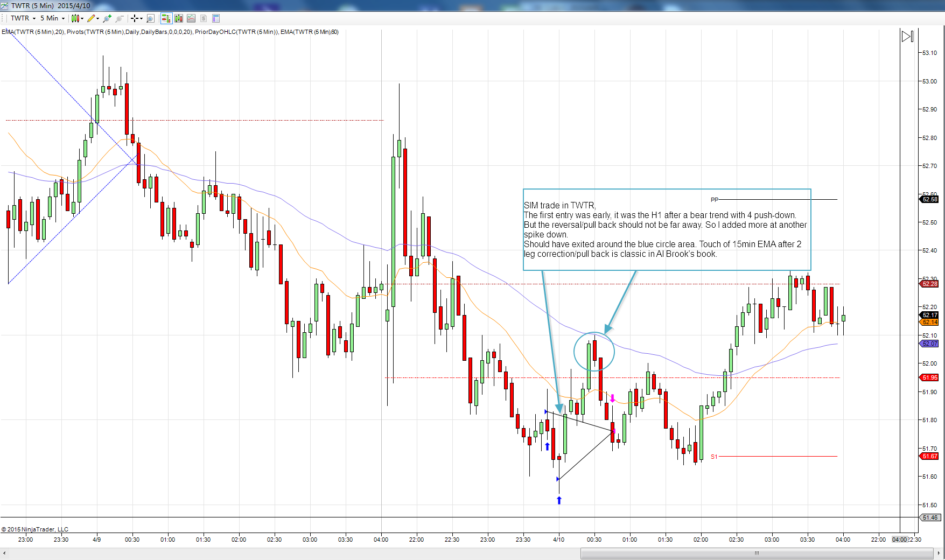Click the 51.95 red price marker
The height and width of the screenshot is (560, 945).
pos(929,377)
